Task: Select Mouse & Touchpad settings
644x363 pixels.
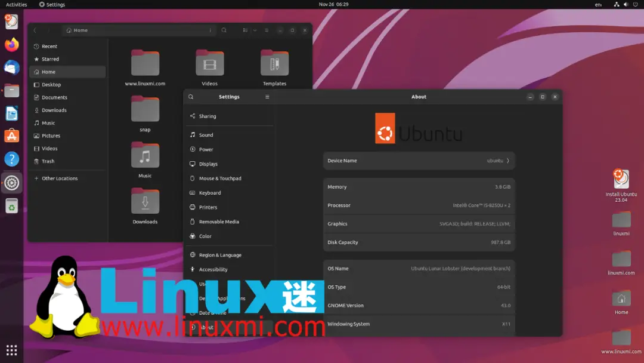Action: tap(229, 179)
